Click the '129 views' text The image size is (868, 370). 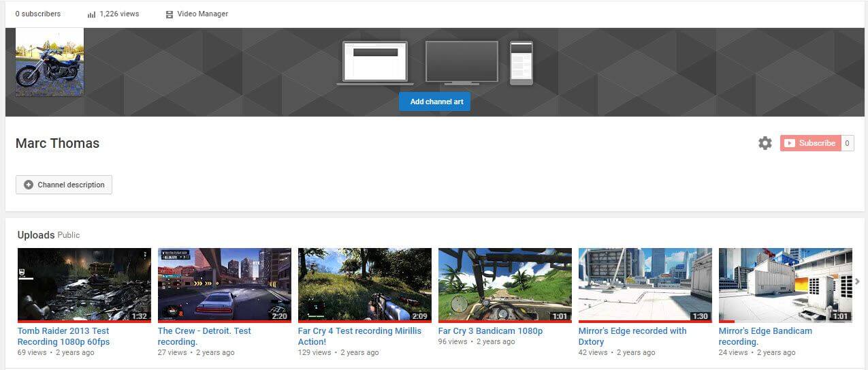point(315,352)
